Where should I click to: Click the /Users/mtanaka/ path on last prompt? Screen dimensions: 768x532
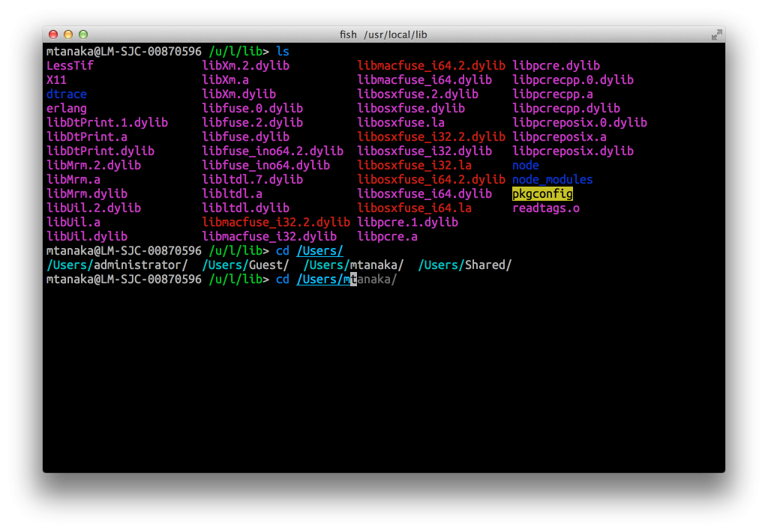click(346, 279)
